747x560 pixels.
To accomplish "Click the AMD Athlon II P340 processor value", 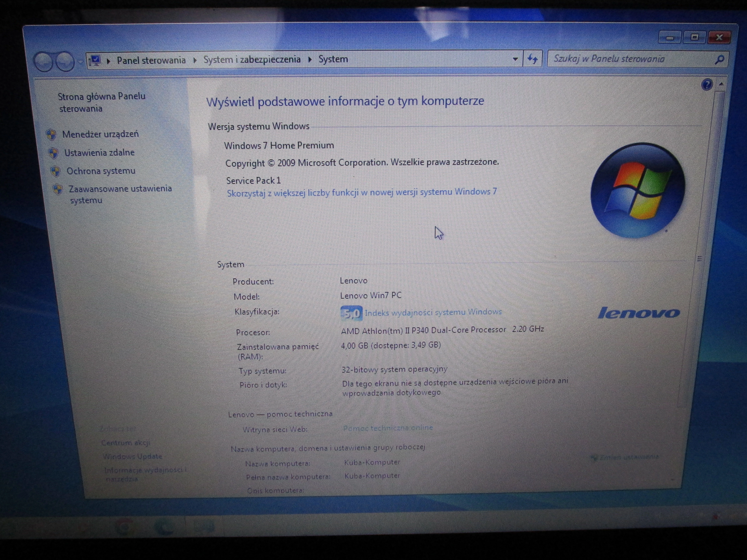I will click(x=442, y=330).
